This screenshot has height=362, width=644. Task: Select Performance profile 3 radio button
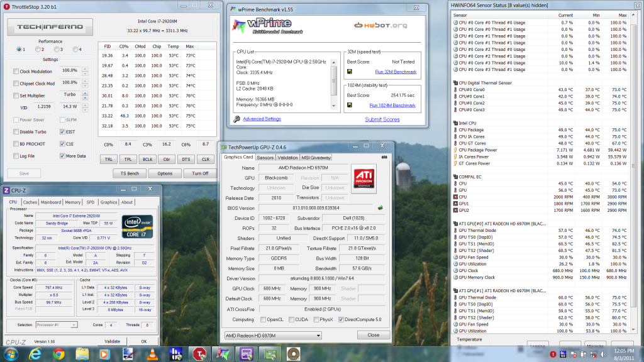[x=57, y=49]
